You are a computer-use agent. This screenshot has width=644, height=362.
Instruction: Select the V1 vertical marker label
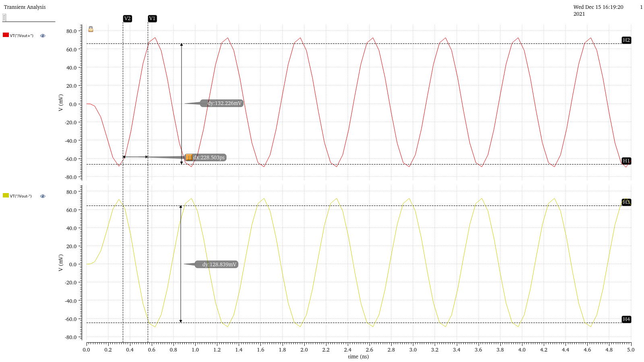click(152, 19)
